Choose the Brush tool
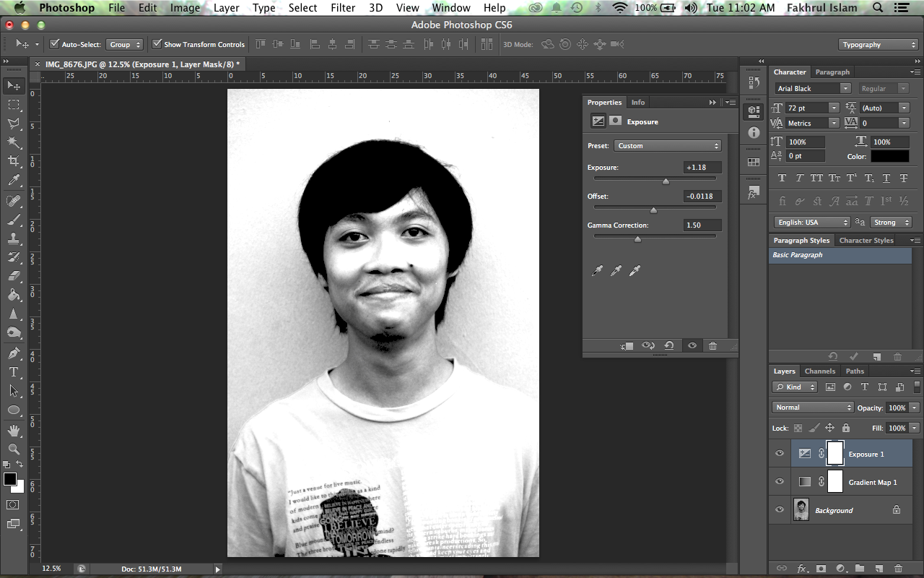Image resolution: width=924 pixels, height=578 pixels. [x=14, y=220]
